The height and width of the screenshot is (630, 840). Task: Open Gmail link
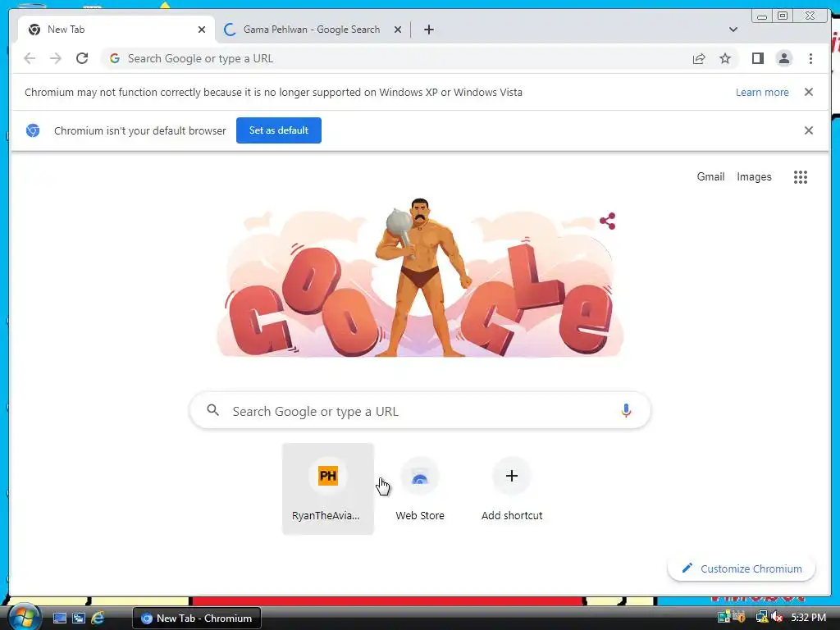pos(710,177)
